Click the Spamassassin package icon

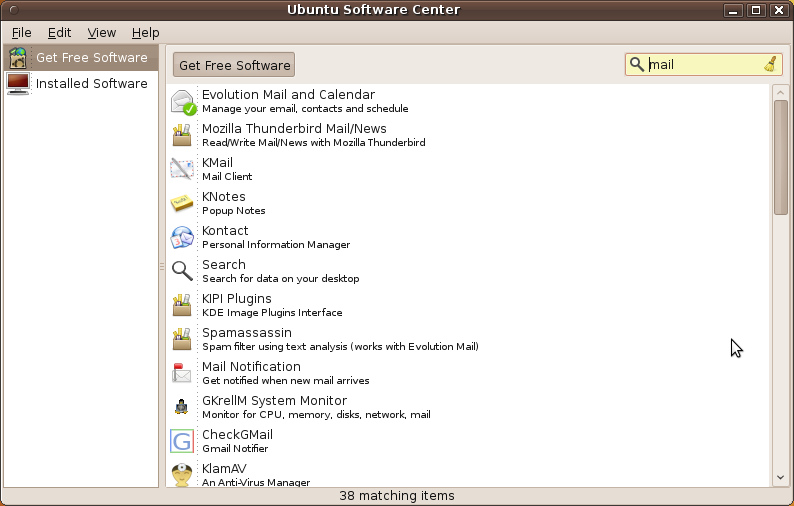click(182, 340)
